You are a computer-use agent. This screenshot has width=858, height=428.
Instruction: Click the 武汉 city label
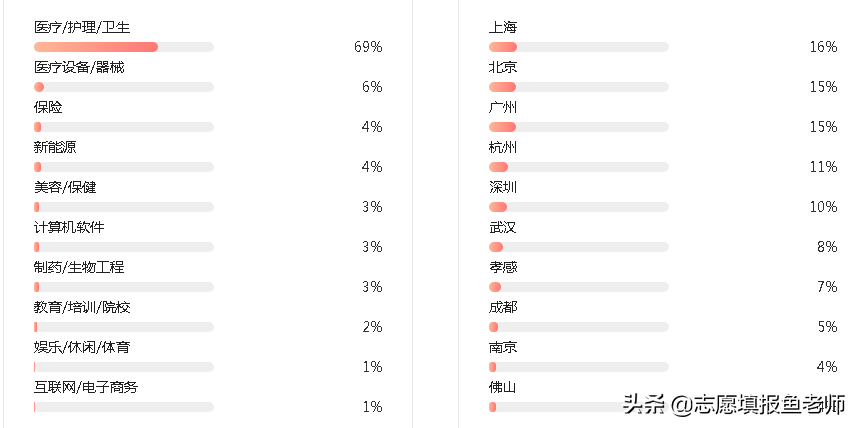coord(503,227)
